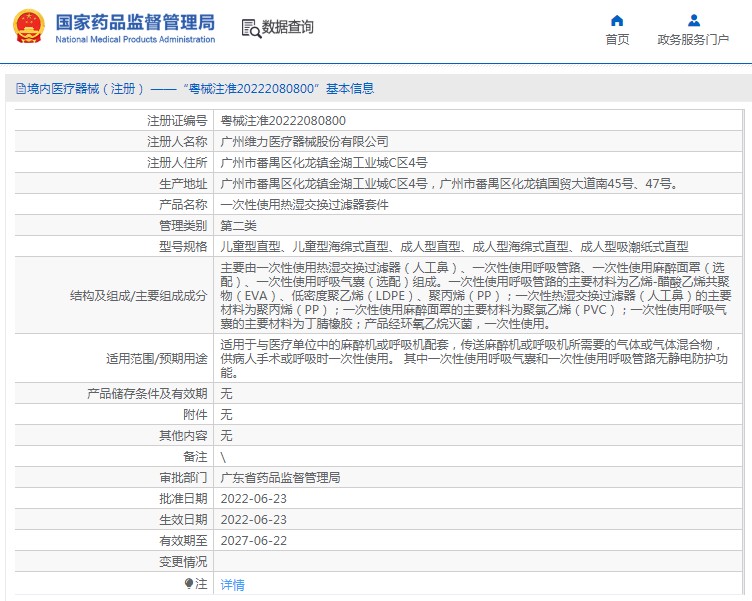
Task: Select the 无 value for 其他内容
Action: coord(226,436)
